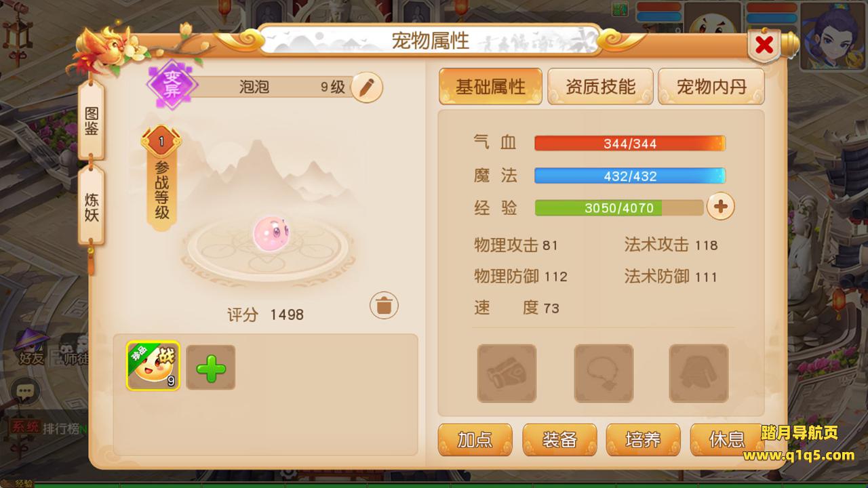The height and width of the screenshot is (488, 868).
Task: Click the 培养 button
Action: 643,440
